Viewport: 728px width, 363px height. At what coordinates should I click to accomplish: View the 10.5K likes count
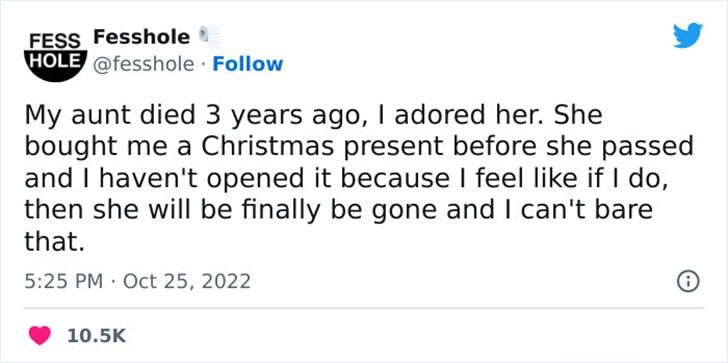(x=97, y=336)
